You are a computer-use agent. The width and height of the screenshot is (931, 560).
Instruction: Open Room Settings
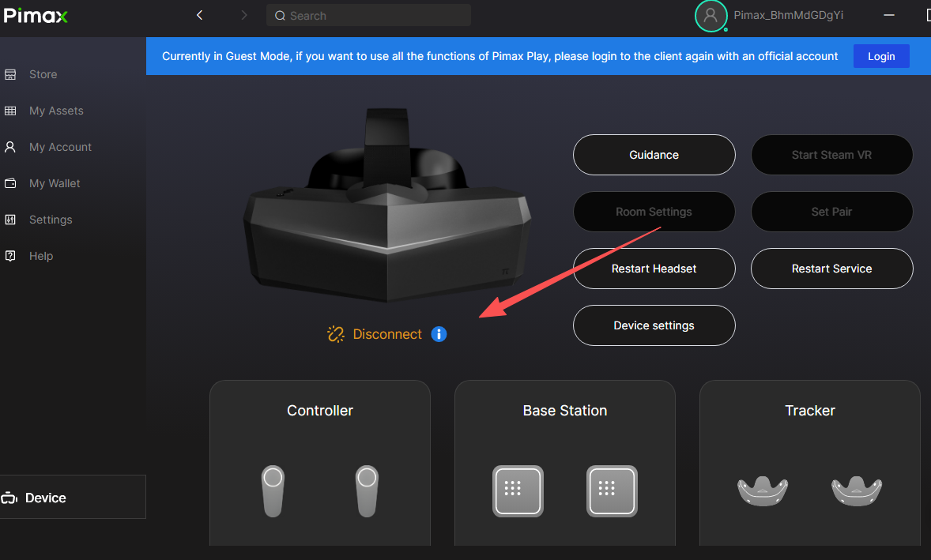tap(654, 212)
